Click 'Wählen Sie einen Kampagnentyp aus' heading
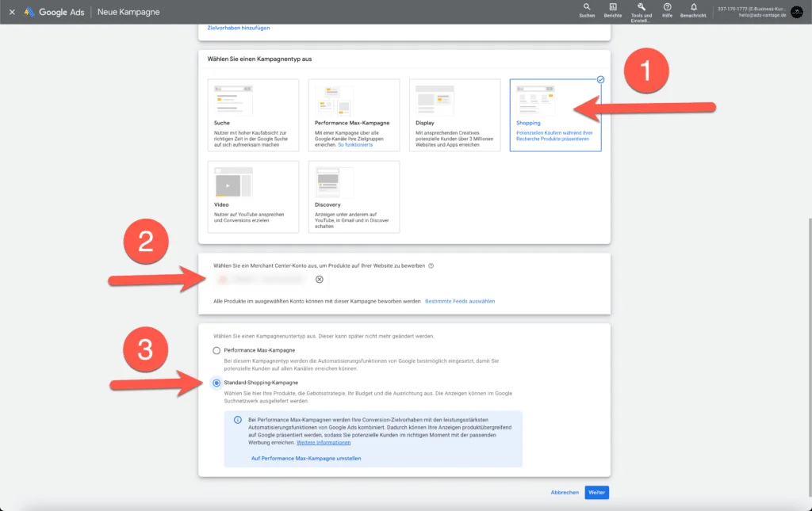This screenshot has width=812, height=511. (259, 59)
